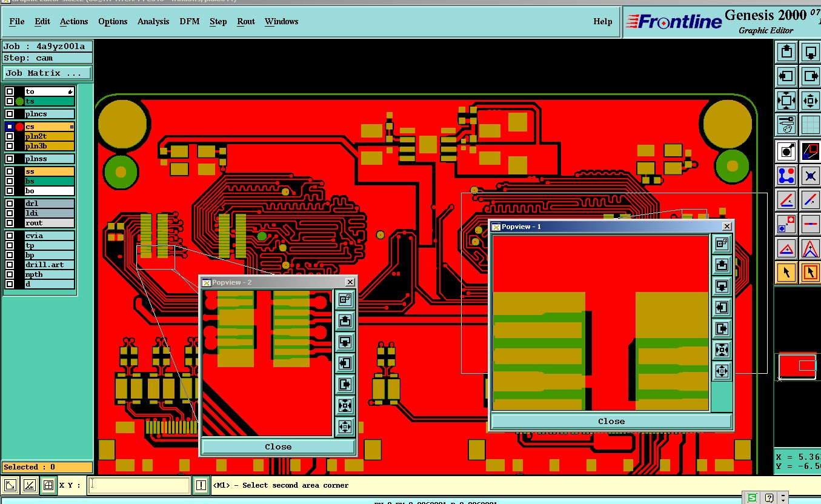Screen dimensions: 821x504
Task: Click pan left icon in Popview - 2
Action: tap(345, 363)
